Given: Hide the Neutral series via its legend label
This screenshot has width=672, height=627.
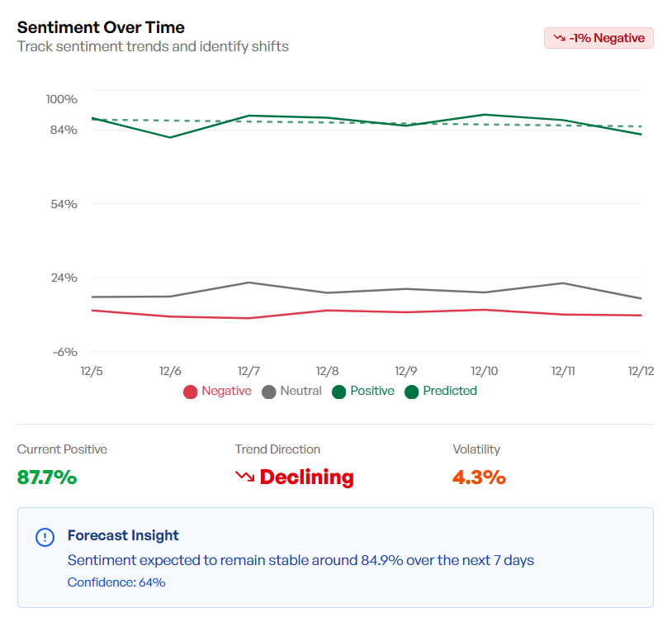Looking at the screenshot, I should pyautogui.click(x=301, y=391).
